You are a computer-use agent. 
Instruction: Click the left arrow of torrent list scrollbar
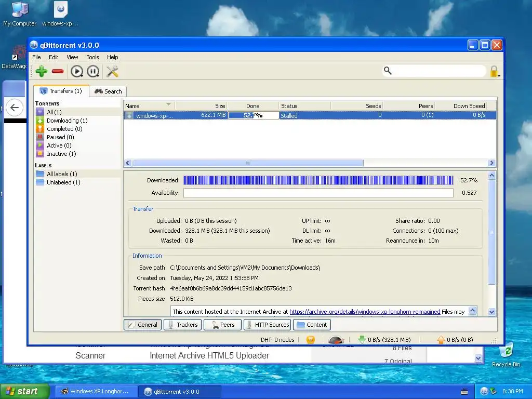[x=128, y=163]
